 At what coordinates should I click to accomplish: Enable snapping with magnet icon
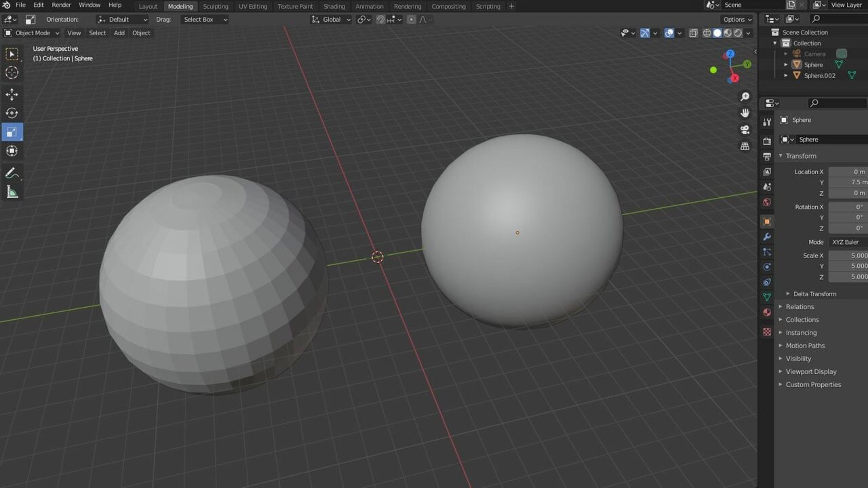coord(380,19)
